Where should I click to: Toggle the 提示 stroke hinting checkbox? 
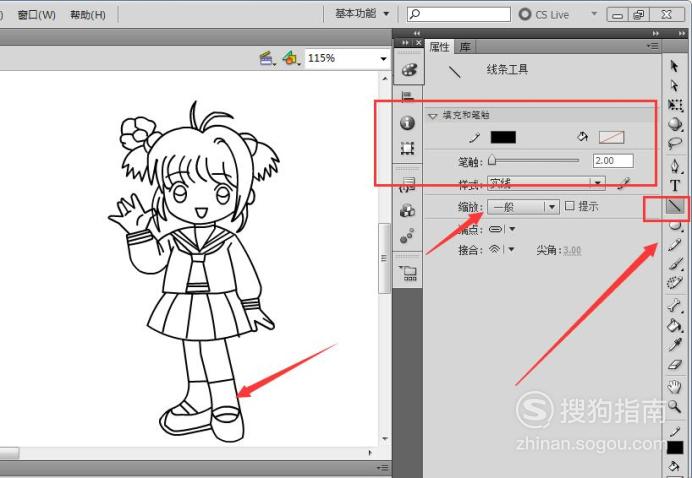(570, 206)
